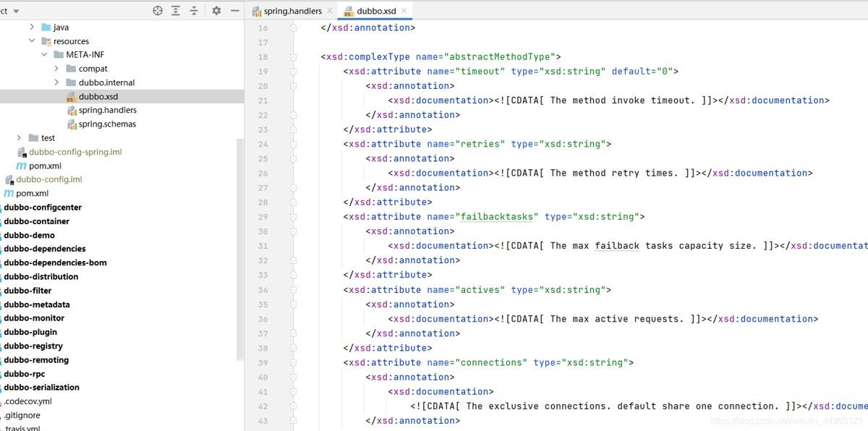The width and height of the screenshot is (868, 431).
Task: Fold the connections attribute block at line 39
Action: (x=294, y=362)
